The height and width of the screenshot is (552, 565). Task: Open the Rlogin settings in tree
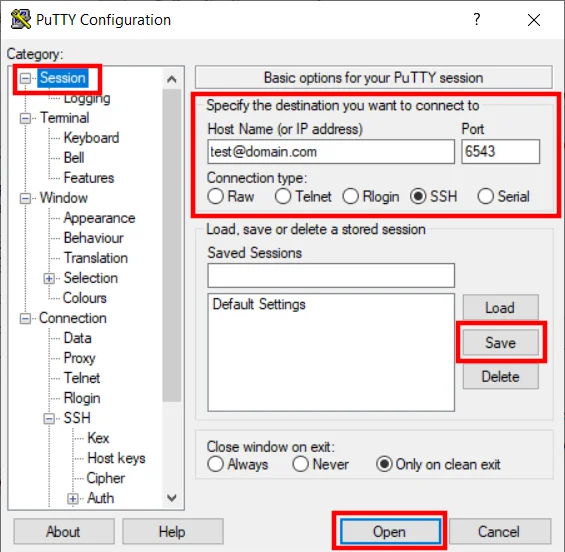coord(82,398)
